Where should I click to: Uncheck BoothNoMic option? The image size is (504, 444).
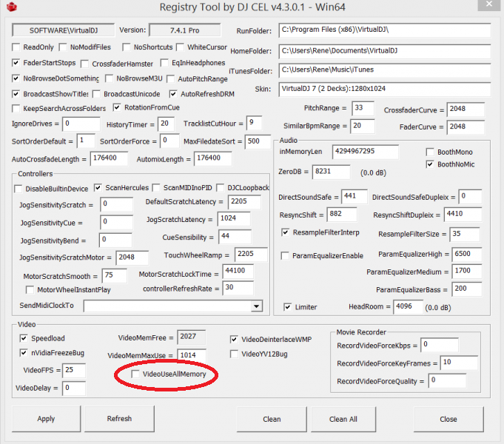click(x=430, y=164)
